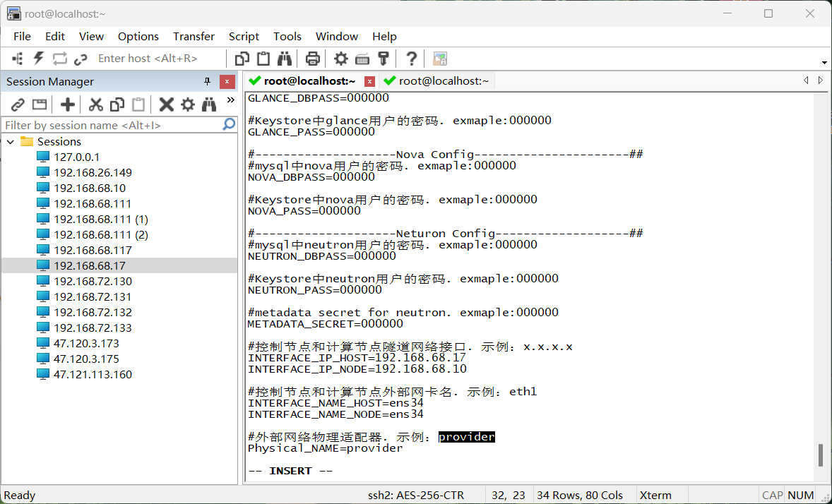Click the New Session plus icon

click(68, 104)
